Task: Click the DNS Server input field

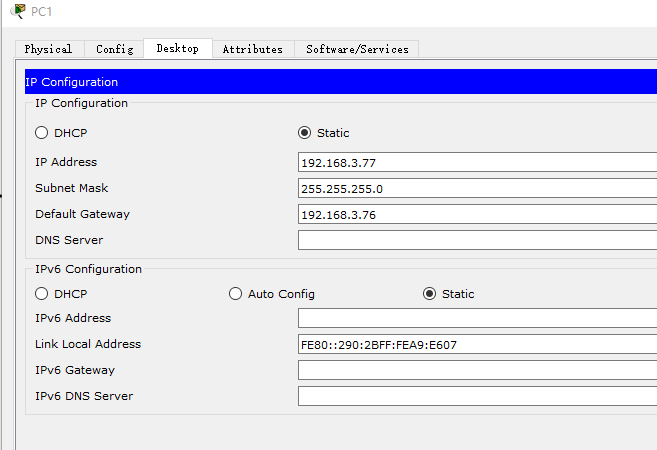Action: (476, 240)
